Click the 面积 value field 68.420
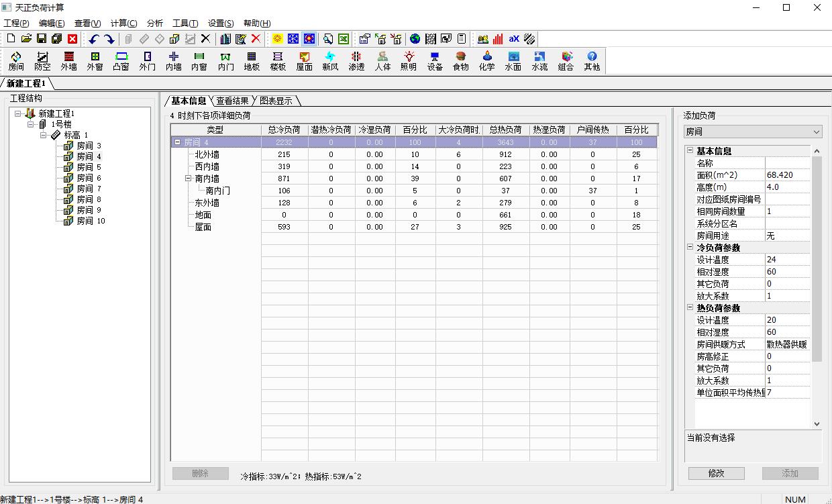The height and width of the screenshot is (504, 832). click(788, 175)
